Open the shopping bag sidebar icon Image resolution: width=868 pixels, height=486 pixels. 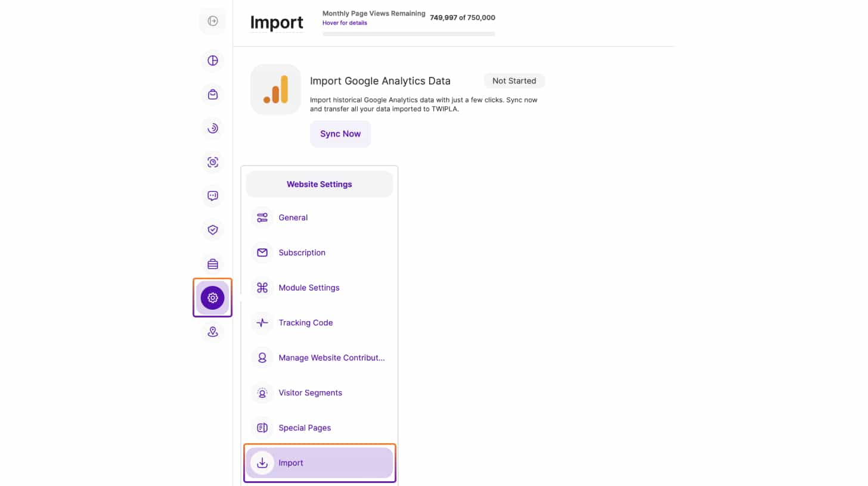coord(213,95)
